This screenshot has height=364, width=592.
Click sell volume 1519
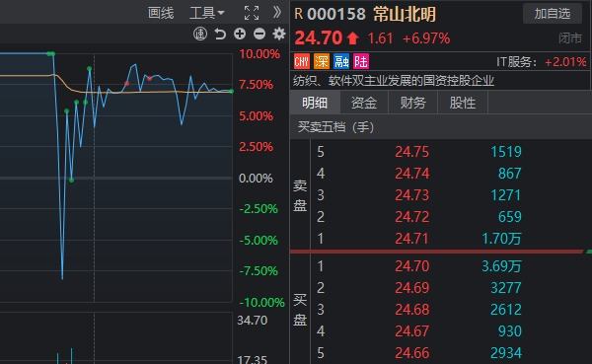coord(506,152)
